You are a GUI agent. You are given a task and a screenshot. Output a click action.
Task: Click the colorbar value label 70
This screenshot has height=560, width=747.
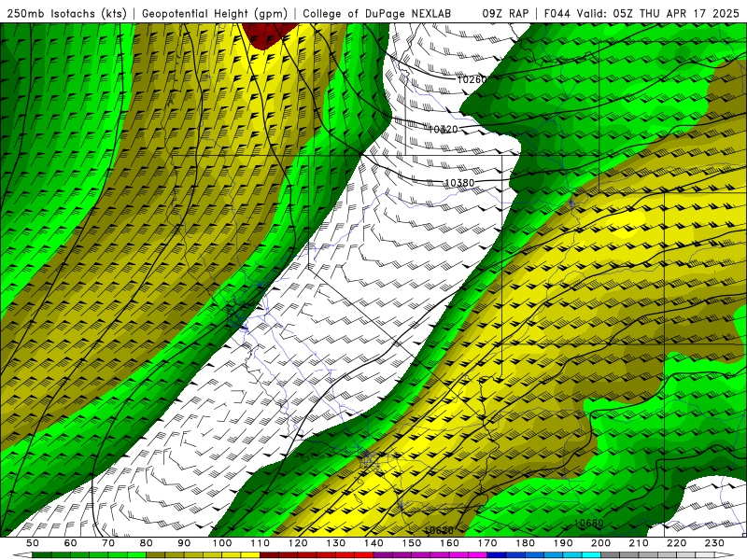pyautogui.click(x=108, y=543)
